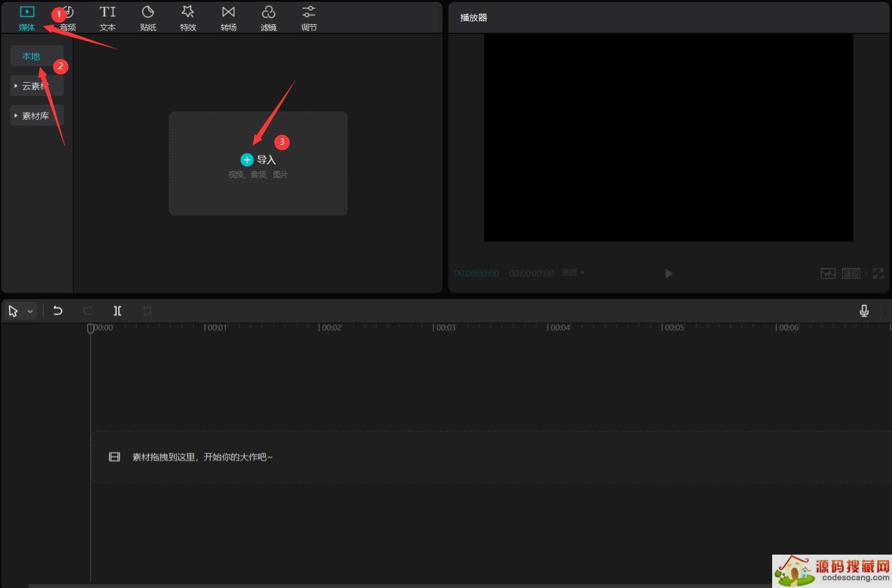Open the 特效 (Effects) panel
892x588 pixels.
tap(188, 18)
